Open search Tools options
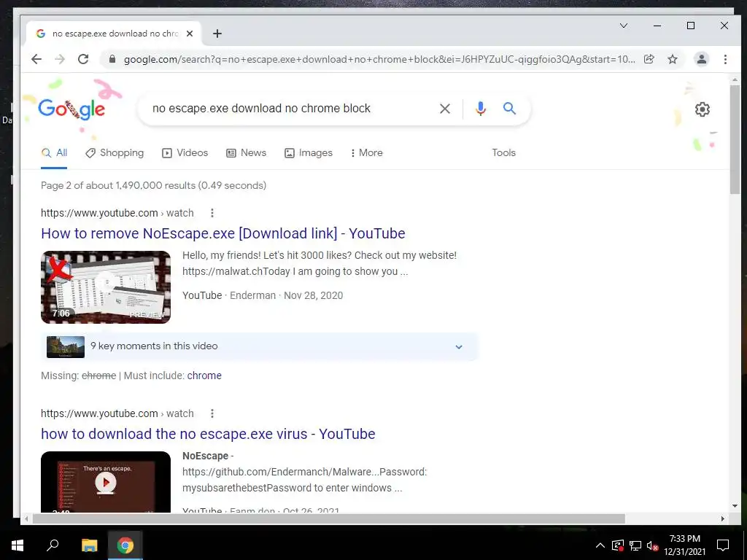 (503, 153)
